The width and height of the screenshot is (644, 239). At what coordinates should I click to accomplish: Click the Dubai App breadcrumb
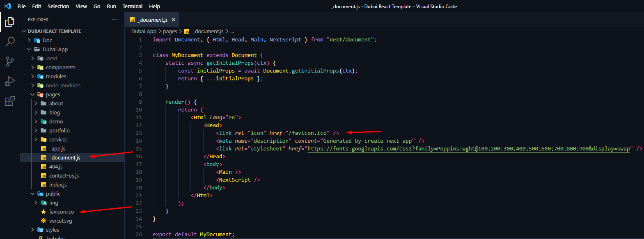coord(144,32)
